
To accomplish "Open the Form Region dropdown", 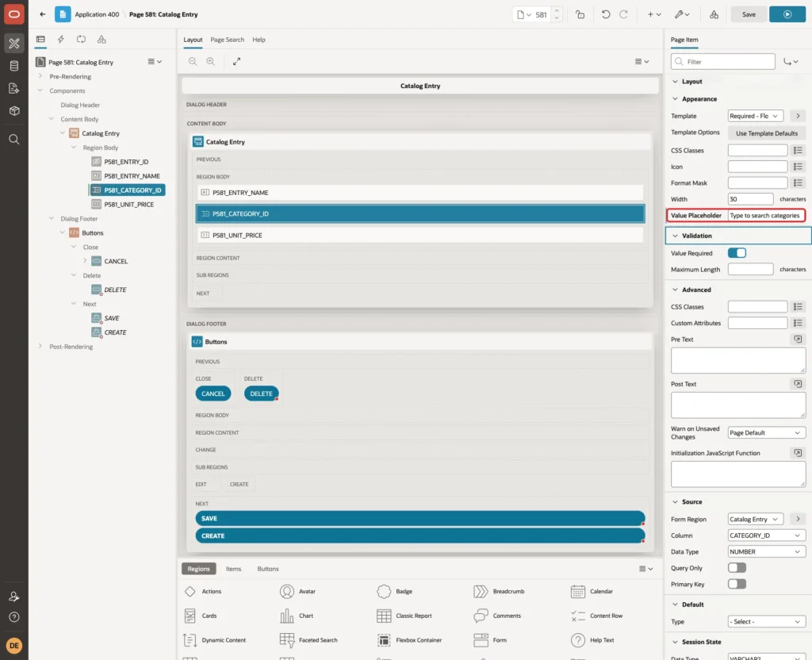I will click(755, 519).
